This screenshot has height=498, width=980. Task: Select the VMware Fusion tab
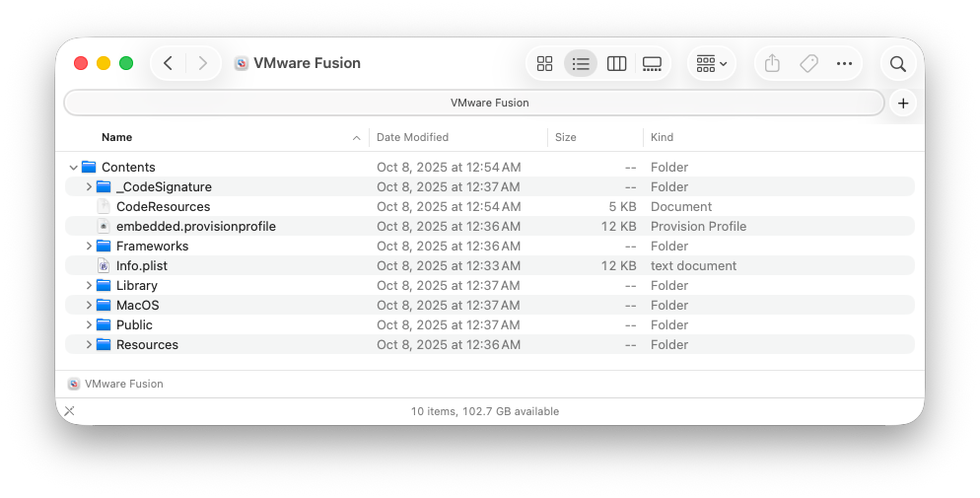tap(474, 103)
